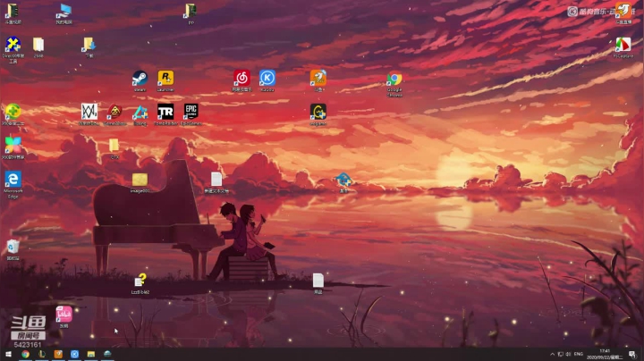Image resolution: width=644 pixels, height=361 pixels.
Task: Open the This PC computer icon
Action: point(64,13)
